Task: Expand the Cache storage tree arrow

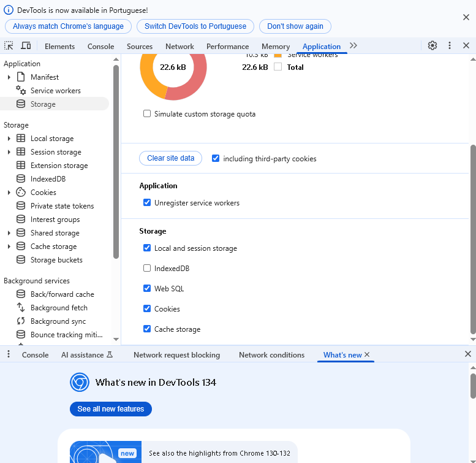Action: click(9, 247)
